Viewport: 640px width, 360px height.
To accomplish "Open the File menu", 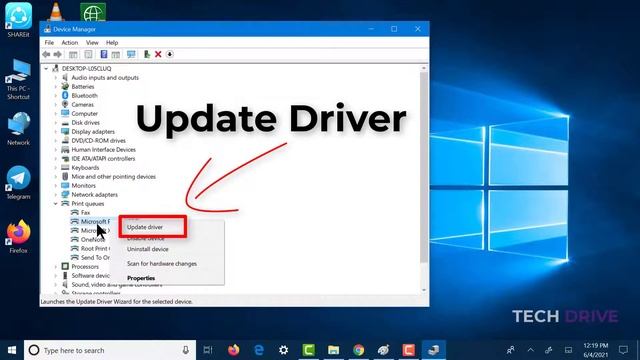I will (x=49, y=42).
